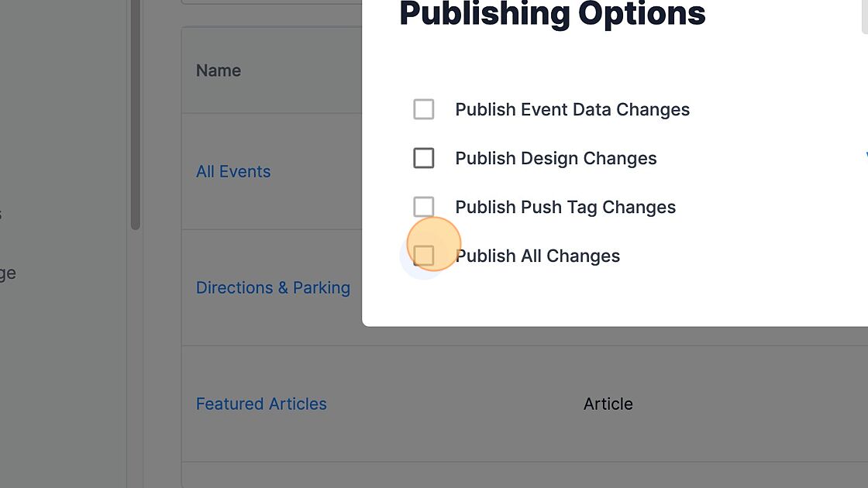Click the sidebar's vertical scrollbar thumb
This screenshot has height=488, width=868.
point(136,116)
